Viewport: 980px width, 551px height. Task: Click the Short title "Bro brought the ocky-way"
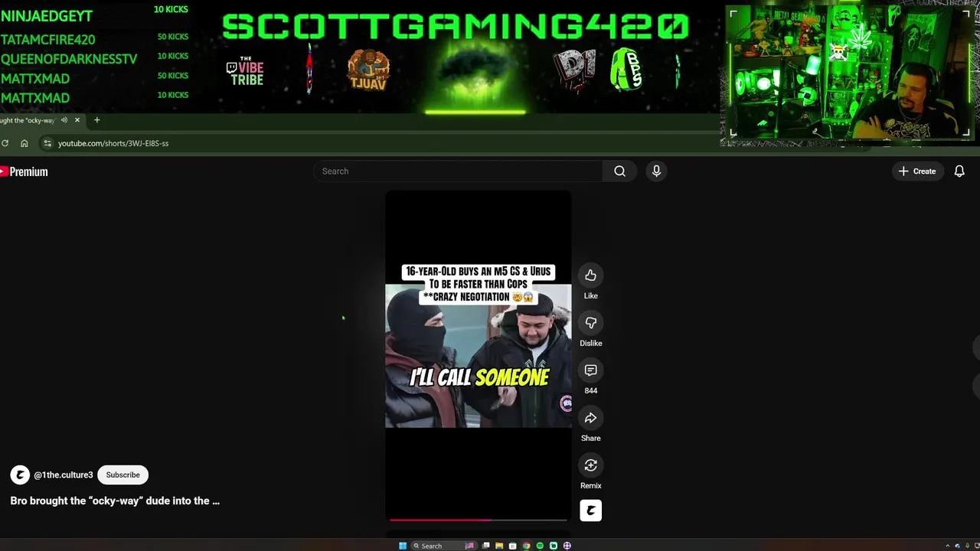click(115, 500)
